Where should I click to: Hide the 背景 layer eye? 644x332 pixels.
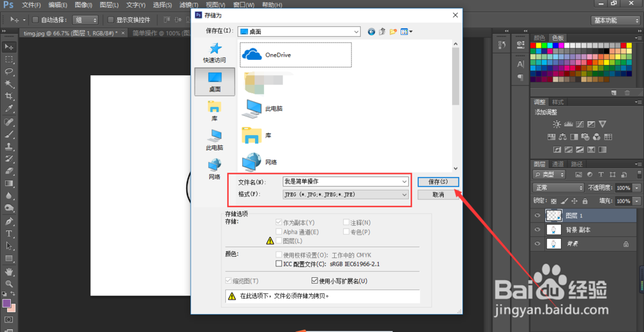[537, 244]
